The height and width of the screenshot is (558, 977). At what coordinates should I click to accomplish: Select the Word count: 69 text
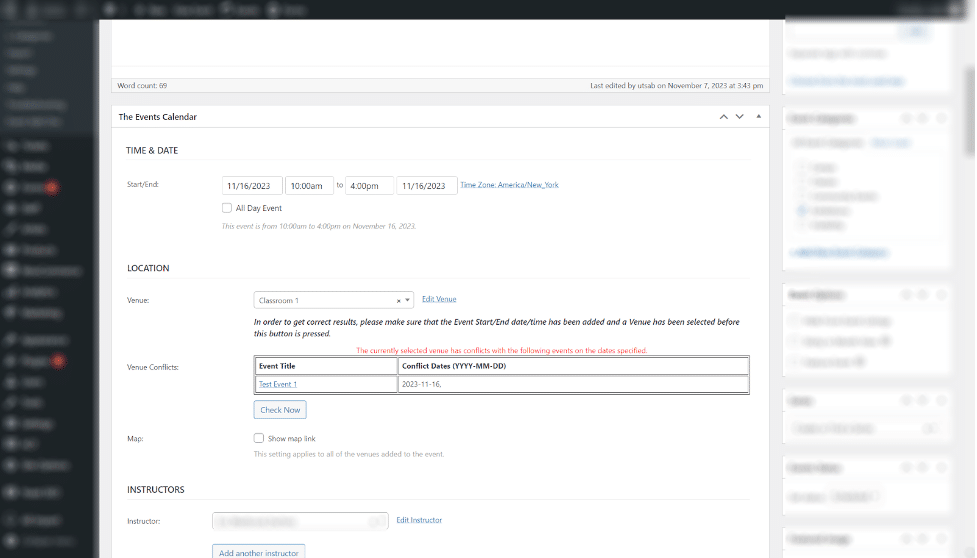point(142,85)
